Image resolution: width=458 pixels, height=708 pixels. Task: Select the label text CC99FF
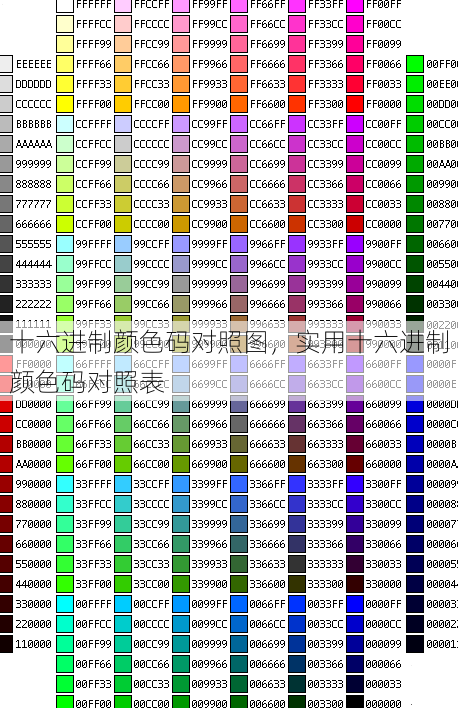coord(210,124)
